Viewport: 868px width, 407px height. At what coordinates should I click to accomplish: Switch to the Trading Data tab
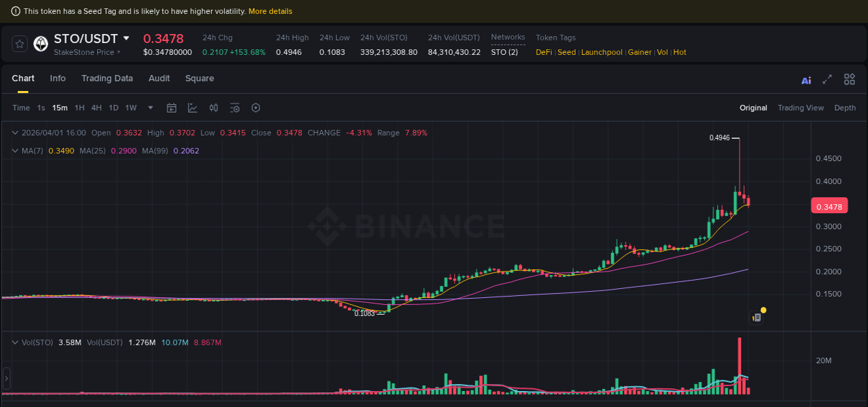pyautogui.click(x=107, y=78)
